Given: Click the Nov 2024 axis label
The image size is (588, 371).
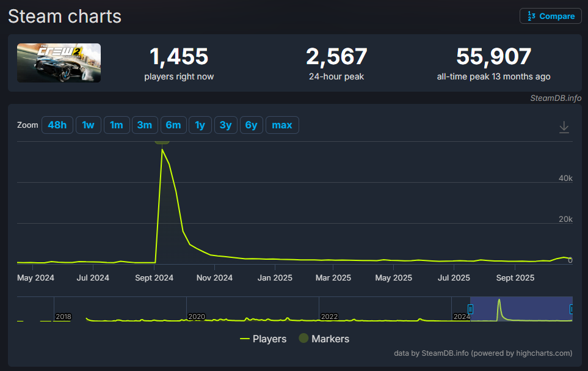Looking at the screenshot, I should coord(214,278).
